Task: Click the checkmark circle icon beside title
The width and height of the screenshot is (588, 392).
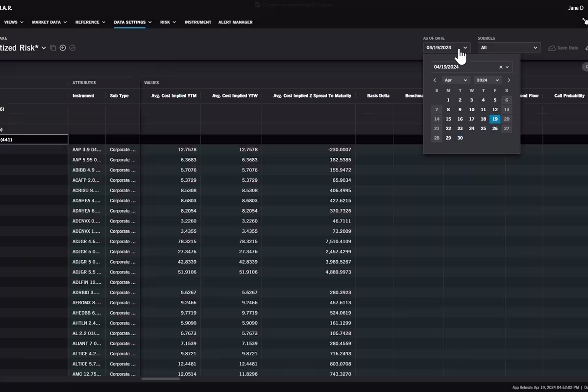Action: tap(73, 48)
